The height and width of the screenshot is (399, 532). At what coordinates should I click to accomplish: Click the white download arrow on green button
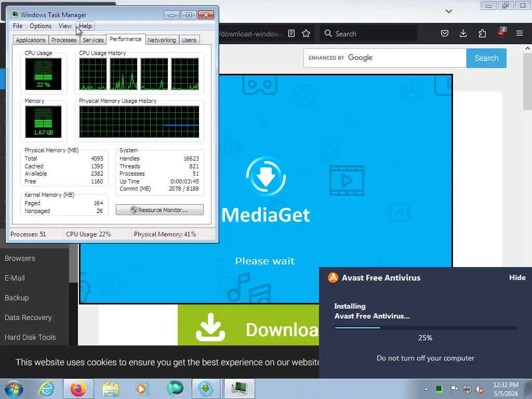210,327
